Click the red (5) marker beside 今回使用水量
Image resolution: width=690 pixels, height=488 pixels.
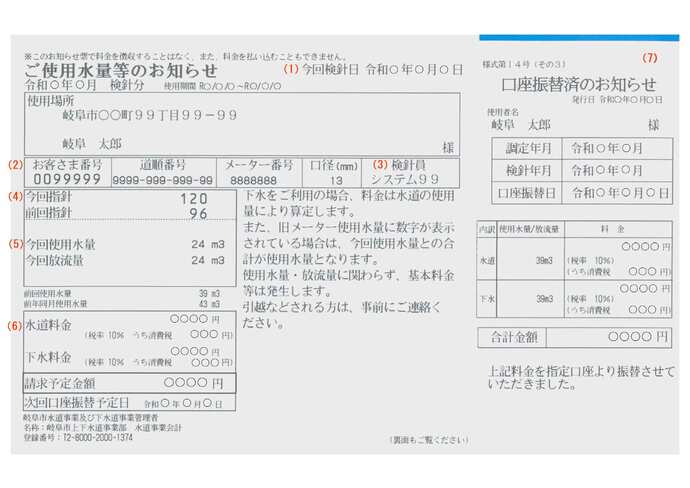coord(15,244)
